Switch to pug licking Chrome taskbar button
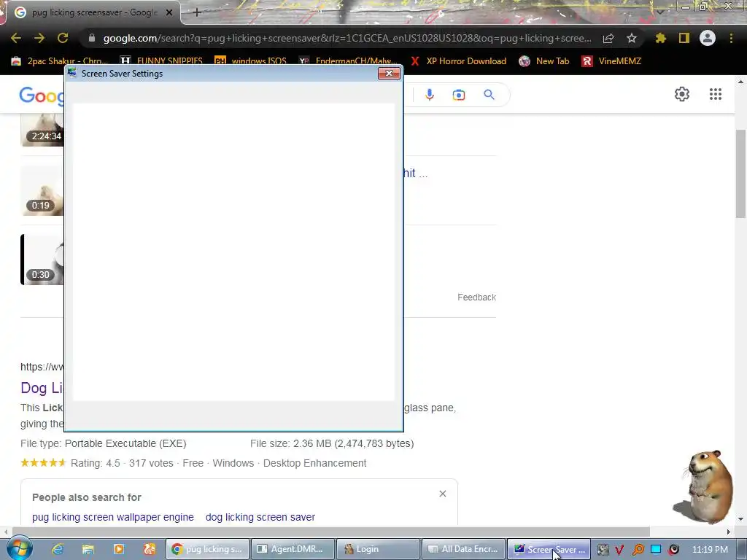747x560 pixels. click(x=207, y=549)
